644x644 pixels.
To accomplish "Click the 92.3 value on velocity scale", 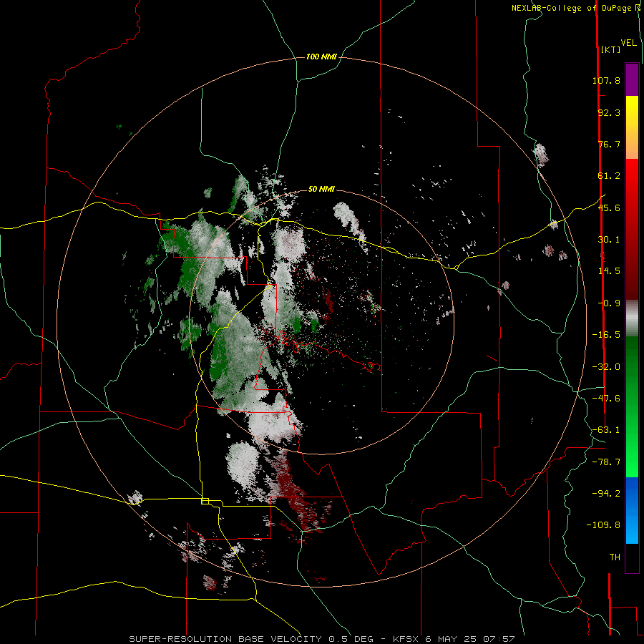I will [609, 112].
